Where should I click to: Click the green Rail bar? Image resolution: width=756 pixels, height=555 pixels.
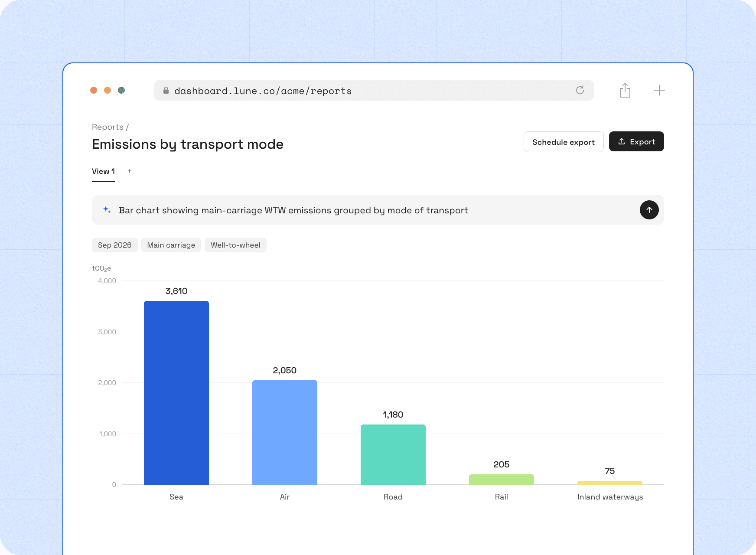point(502,480)
